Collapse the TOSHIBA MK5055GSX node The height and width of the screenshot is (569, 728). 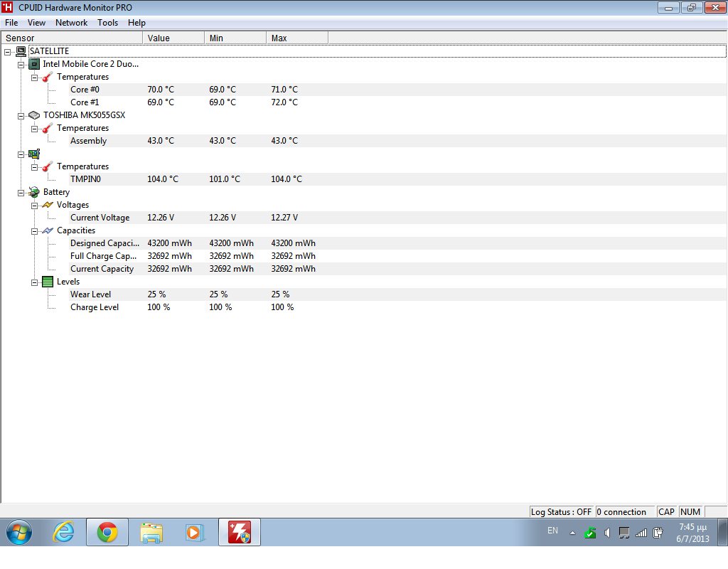point(21,116)
